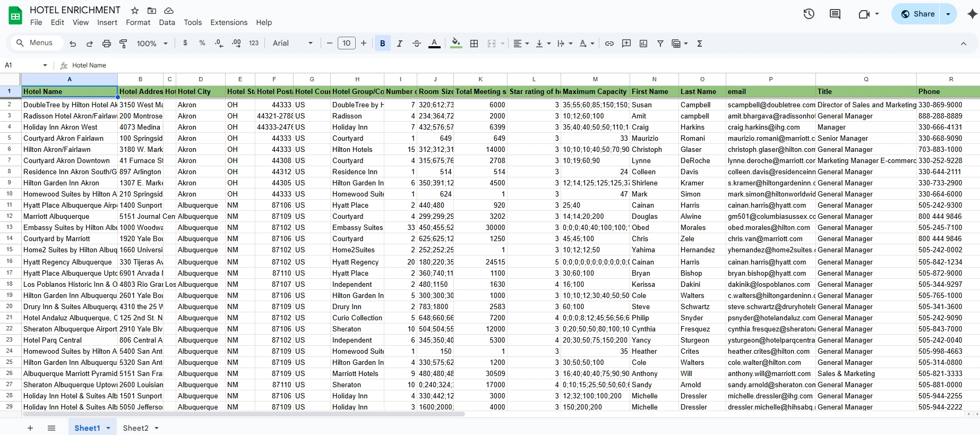Add a comment using the toolbar icon
The image size is (980, 435).
(x=626, y=44)
